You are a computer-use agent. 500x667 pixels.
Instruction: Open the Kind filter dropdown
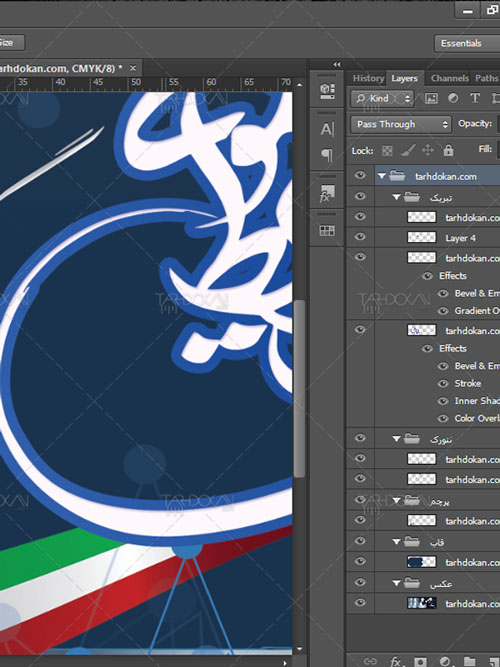coord(382,98)
